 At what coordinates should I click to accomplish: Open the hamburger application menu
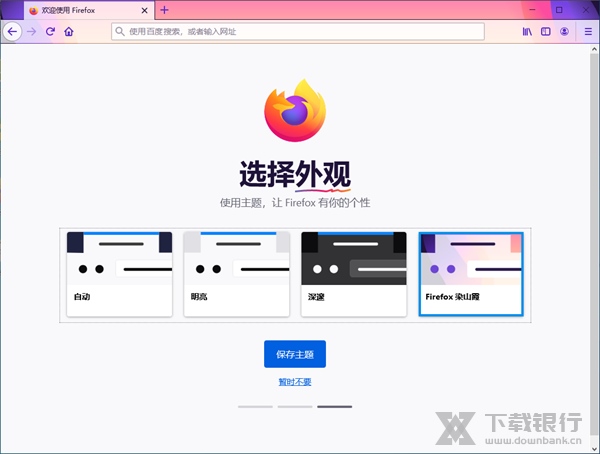pos(588,31)
